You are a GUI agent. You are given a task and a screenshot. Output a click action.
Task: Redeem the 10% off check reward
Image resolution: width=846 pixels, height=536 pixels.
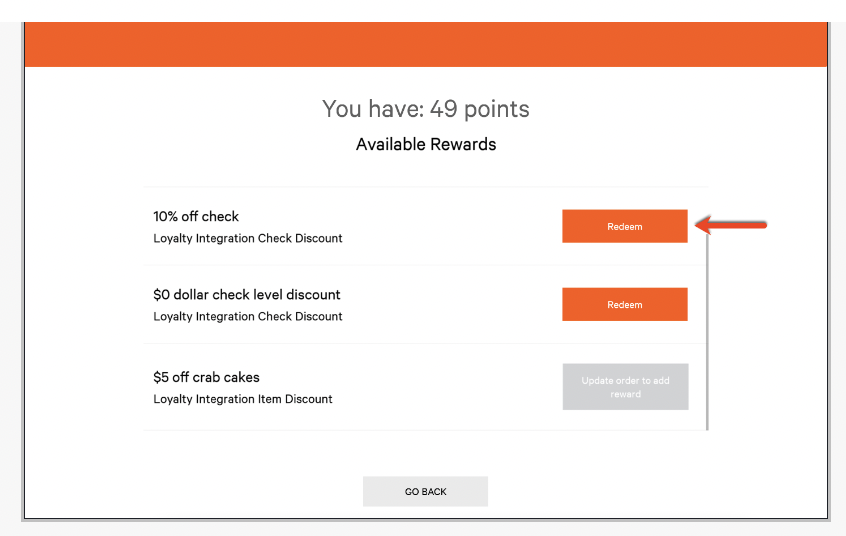tap(624, 226)
